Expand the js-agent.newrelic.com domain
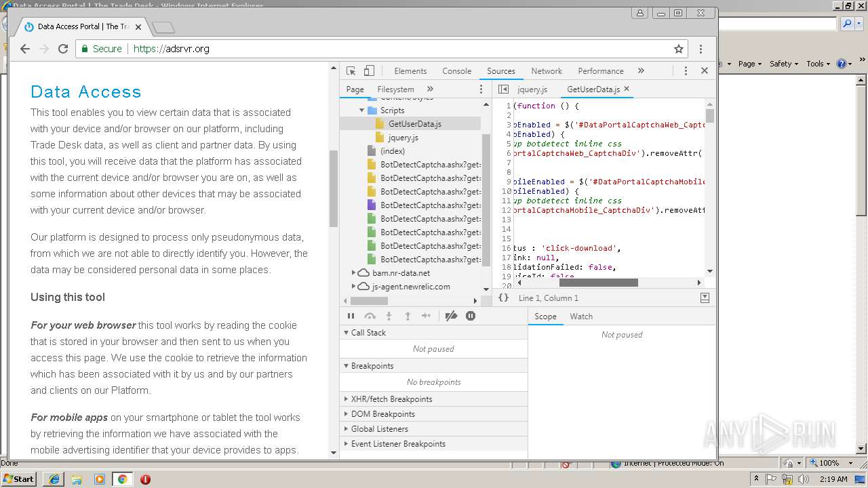The width and height of the screenshot is (868, 488). [353, 286]
